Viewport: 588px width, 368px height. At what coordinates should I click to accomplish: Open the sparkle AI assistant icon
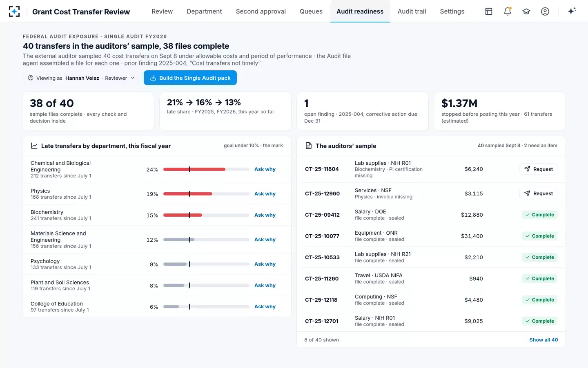(572, 11)
